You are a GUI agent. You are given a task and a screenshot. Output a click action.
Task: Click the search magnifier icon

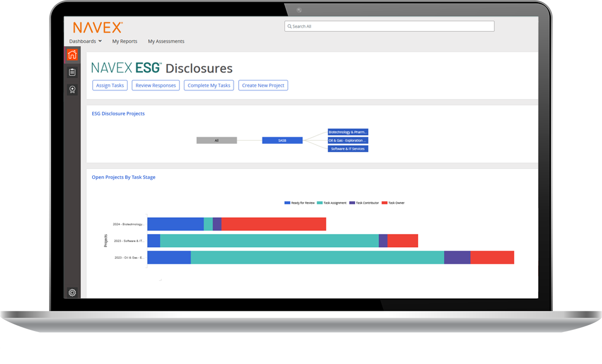pyautogui.click(x=289, y=27)
